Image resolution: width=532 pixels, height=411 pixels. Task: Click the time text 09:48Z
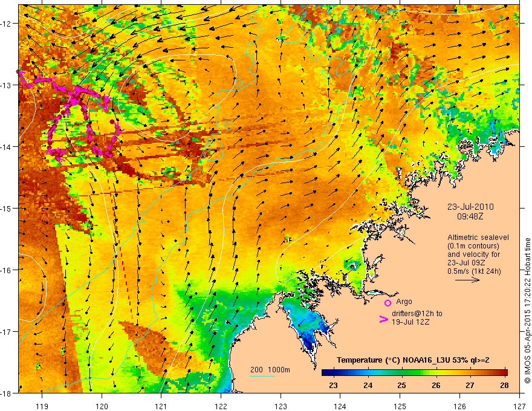pos(470,216)
